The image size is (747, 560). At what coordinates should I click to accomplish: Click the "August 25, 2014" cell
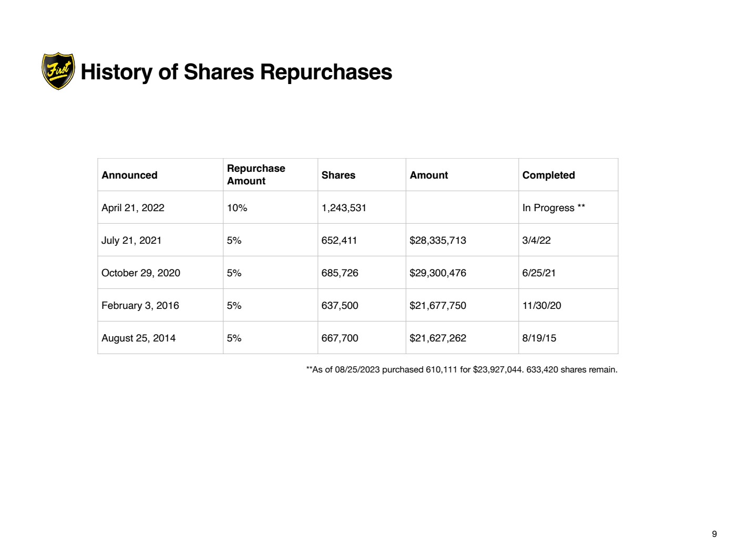click(x=138, y=338)
